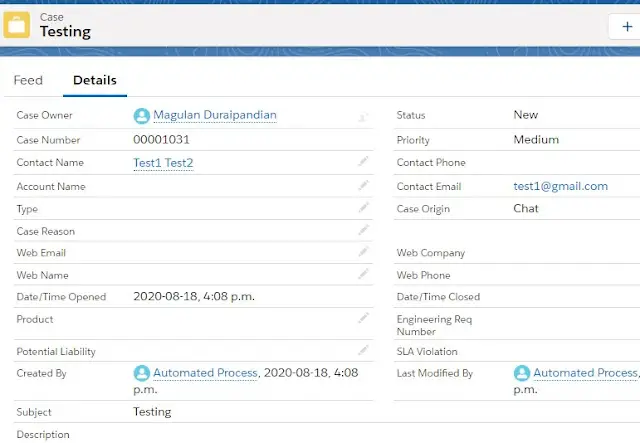
Task: Click the Web Phone field label
Action: click(x=423, y=275)
